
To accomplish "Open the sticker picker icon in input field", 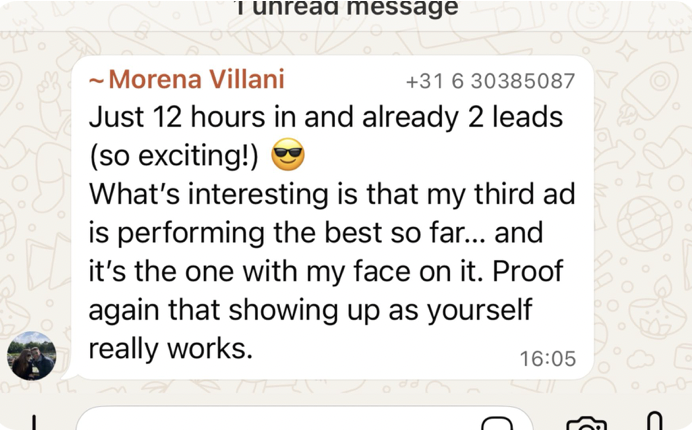I will pyautogui.click(x=497, y=424).
